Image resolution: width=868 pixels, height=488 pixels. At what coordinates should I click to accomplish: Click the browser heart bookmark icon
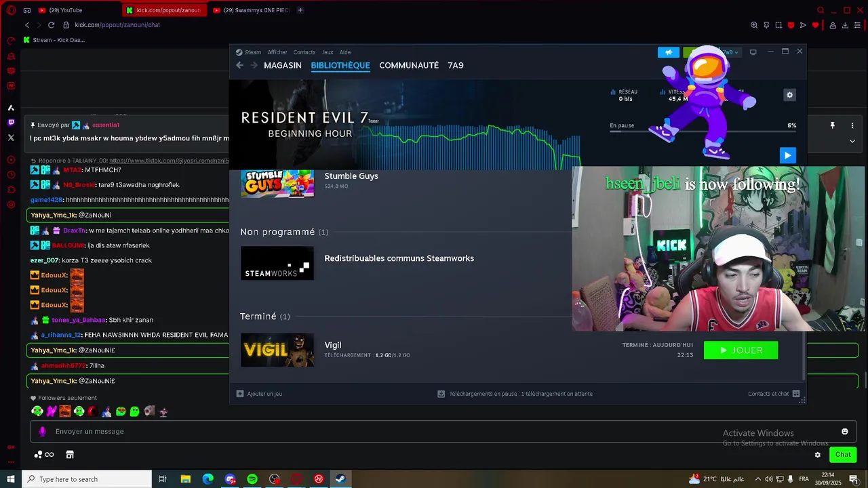click(x=815, y=25)
